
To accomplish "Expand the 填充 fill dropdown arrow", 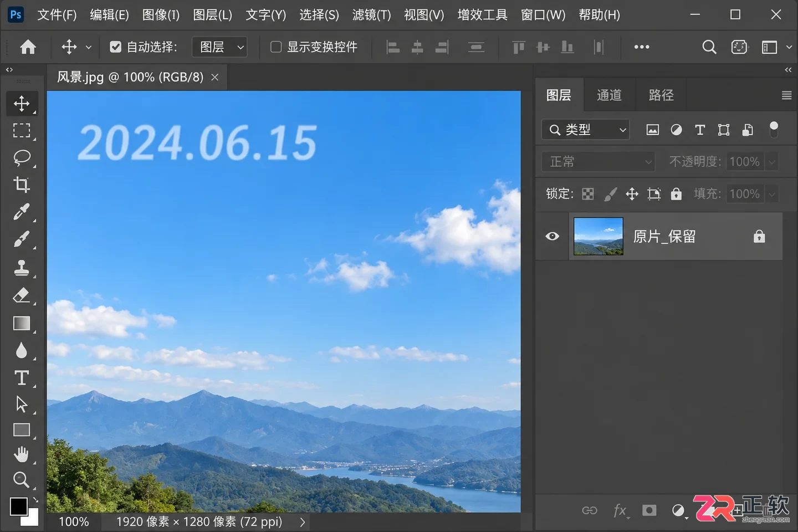I will point(772,194).
